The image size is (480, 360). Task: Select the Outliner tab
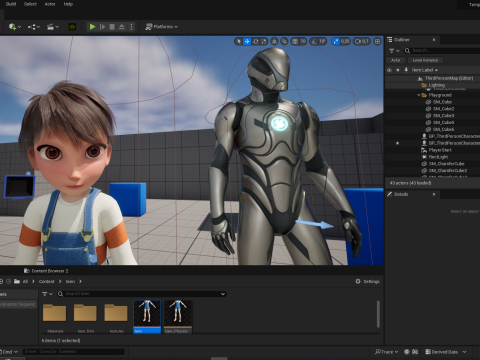click(413, 40)
